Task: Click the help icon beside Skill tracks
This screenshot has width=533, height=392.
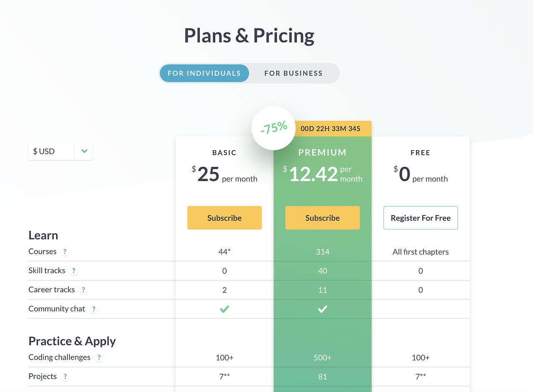Action: pos(73,271)
